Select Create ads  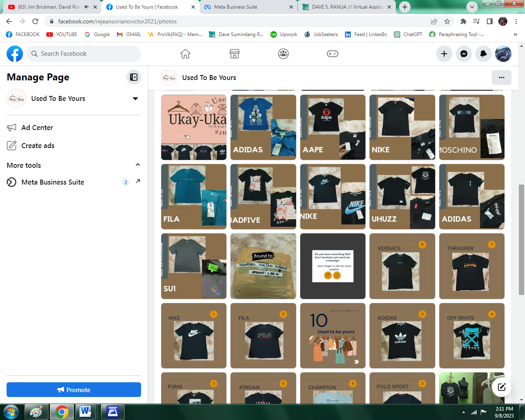point(74,146)
